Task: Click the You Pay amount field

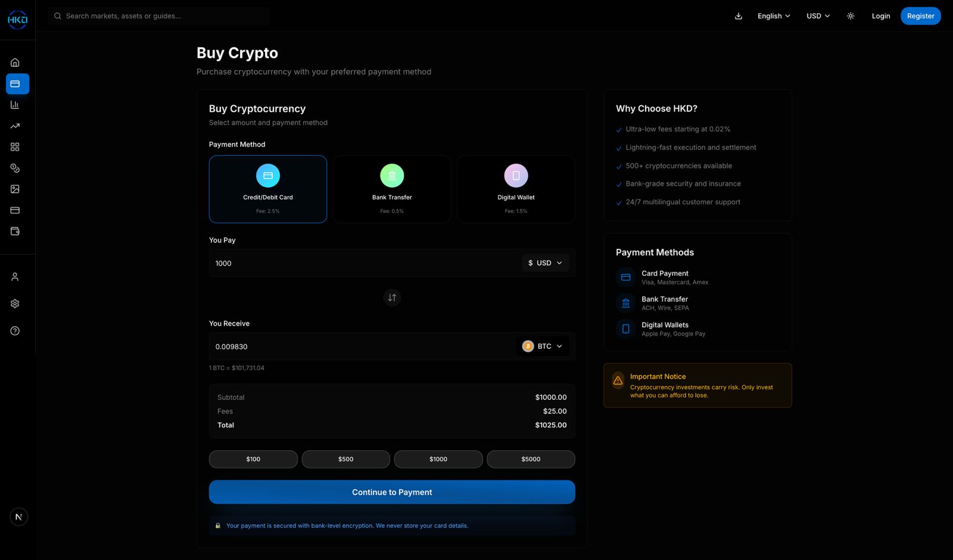Action: pos(363,263)
